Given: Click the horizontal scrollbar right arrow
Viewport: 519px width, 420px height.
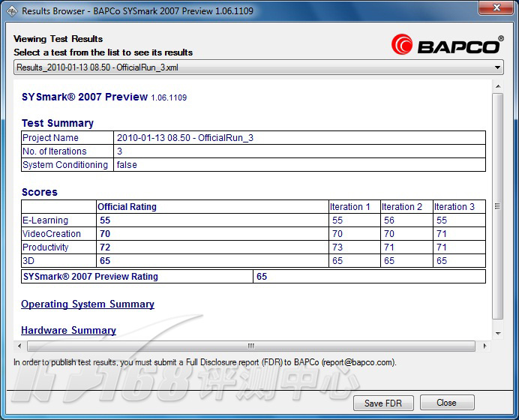Looking at the screenshot, I should coord(485,346).
